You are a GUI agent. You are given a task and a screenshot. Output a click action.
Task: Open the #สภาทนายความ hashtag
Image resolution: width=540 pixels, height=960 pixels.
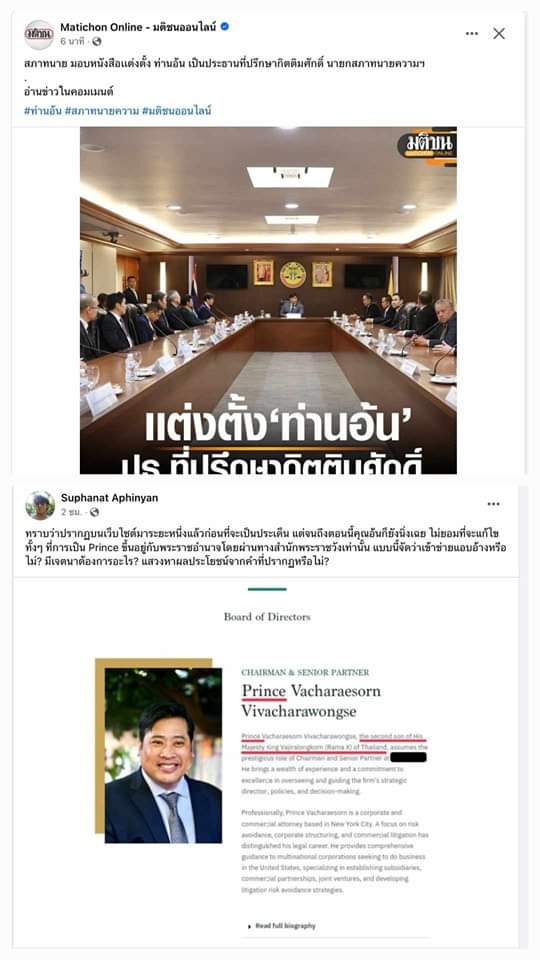(101, 111)
